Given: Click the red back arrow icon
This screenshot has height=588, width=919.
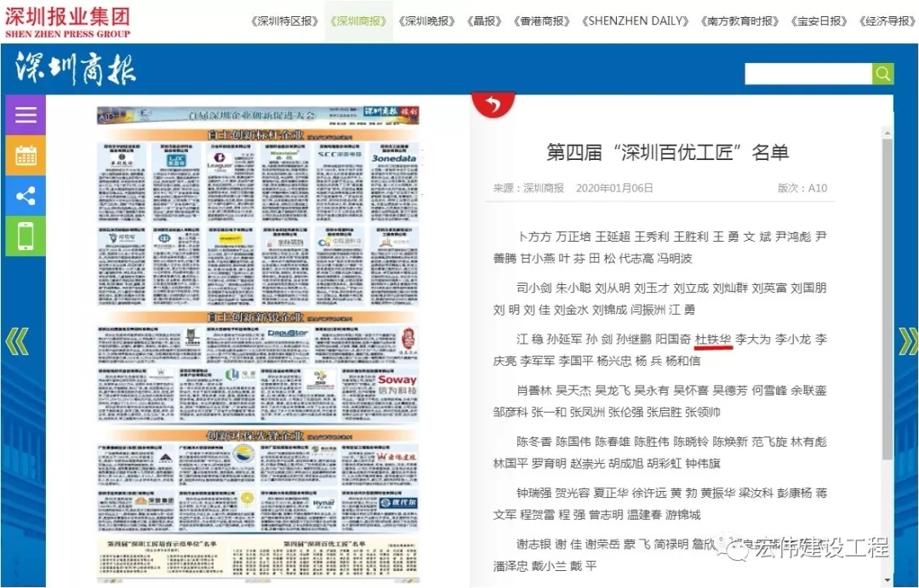Looking at the screenshot, I should (493, 105).
